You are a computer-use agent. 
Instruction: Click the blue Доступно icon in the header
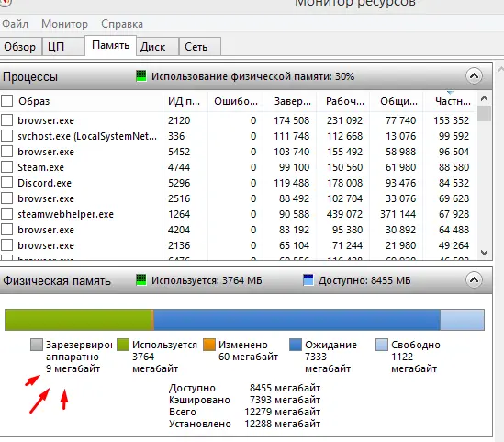(x=308, y=280)
